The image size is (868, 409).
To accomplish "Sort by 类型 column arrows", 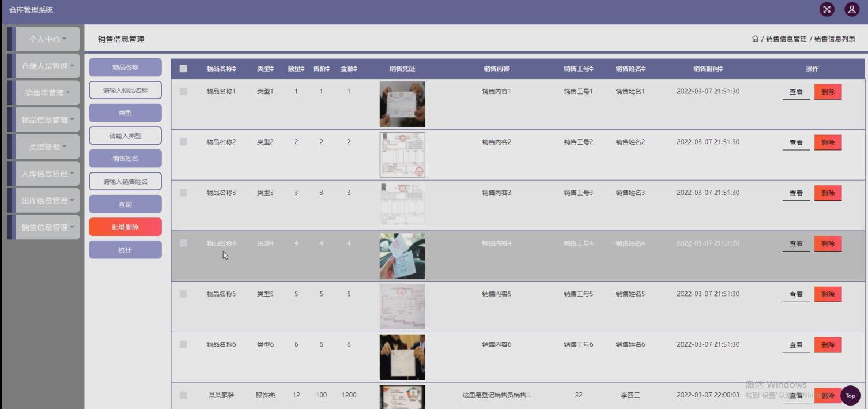I will pos(272,69).
